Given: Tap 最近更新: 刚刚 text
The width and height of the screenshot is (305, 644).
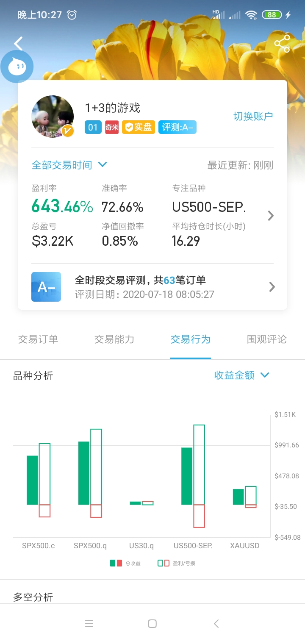Looking at the screenshot, I should pos(240,165).
